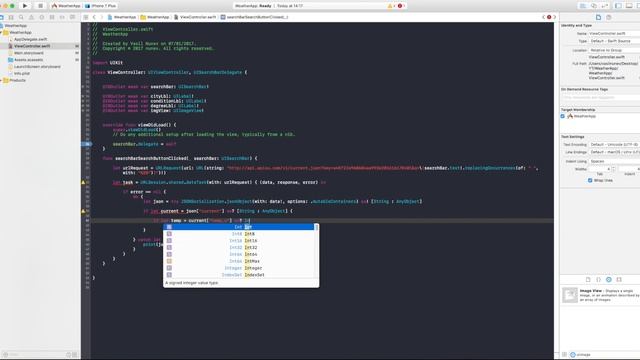
Task: Collapse the WeatherApp group folder
Action: (2, 32)
